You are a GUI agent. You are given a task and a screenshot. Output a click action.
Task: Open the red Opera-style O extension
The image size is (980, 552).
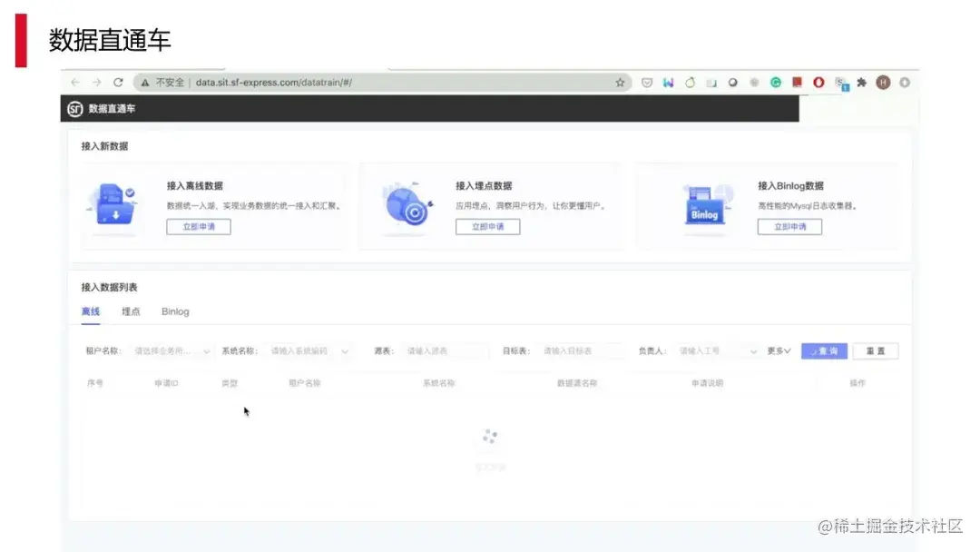(x=818, y=83)
